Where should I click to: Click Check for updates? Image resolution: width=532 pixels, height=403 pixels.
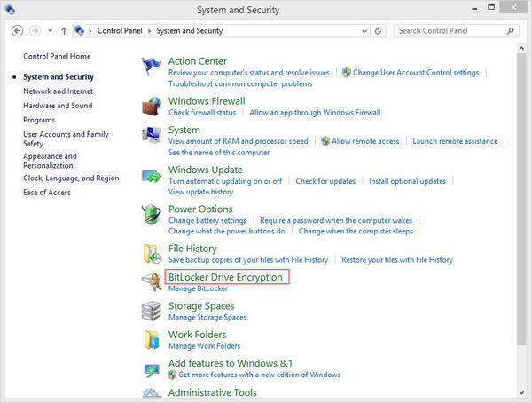325,181
